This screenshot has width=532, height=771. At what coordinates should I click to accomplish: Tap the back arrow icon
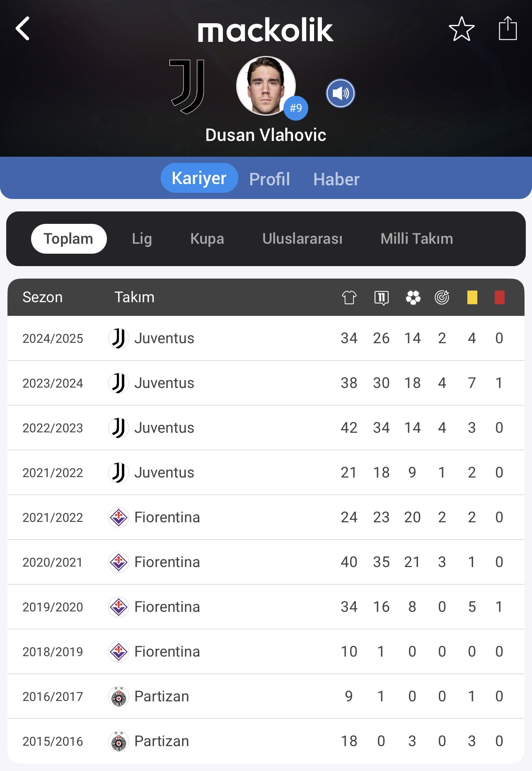[x=23, y=29]
